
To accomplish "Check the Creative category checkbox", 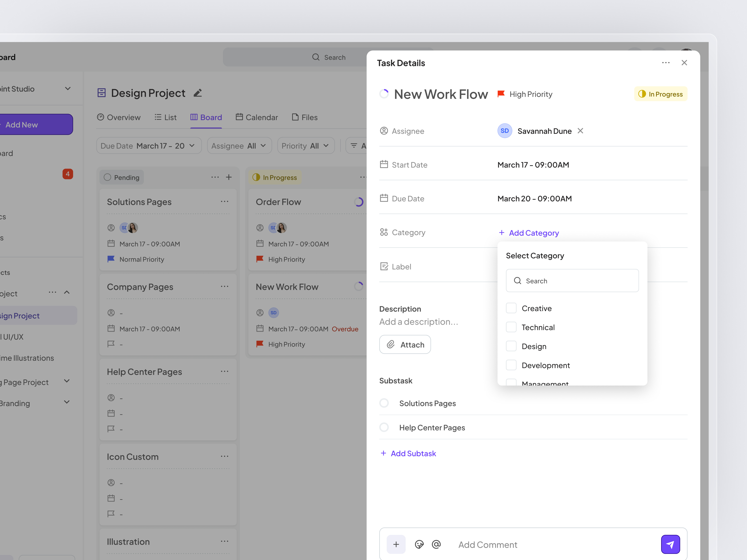I will (x=511, y=308).
